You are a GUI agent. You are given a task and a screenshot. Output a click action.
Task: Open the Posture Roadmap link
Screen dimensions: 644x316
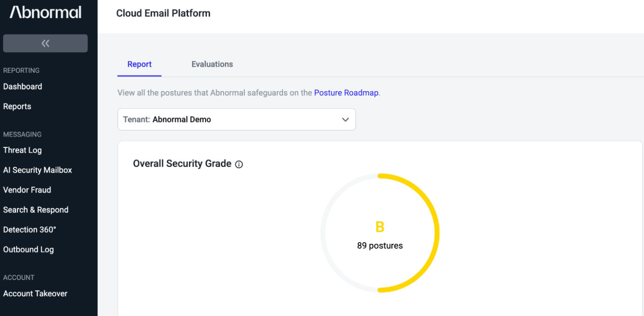pos(346,93)
